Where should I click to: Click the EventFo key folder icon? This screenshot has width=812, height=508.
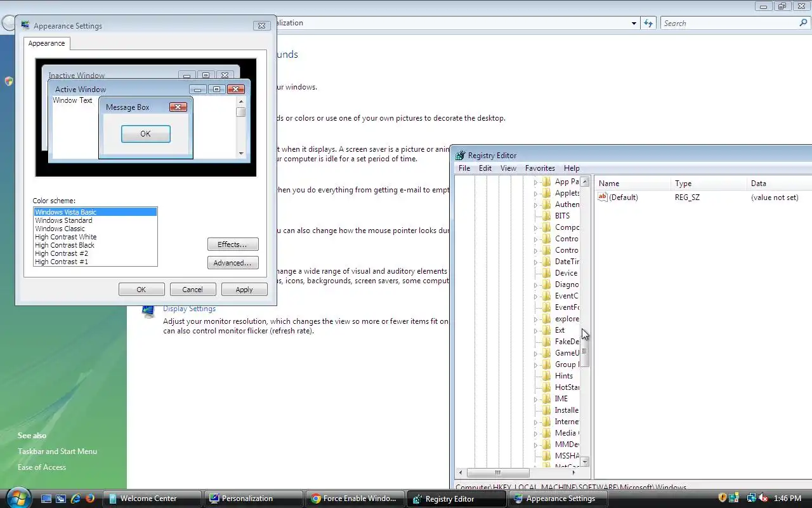coord(546,307)
